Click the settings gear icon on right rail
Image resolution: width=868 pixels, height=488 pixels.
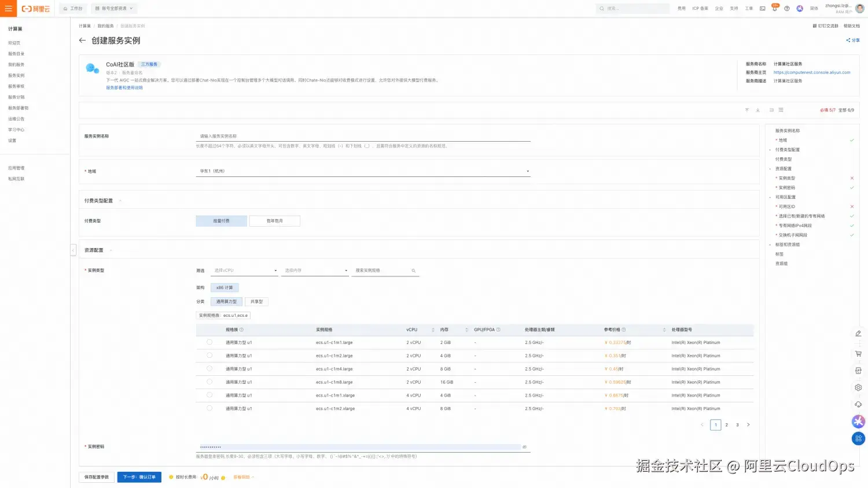pyautogui.click(x=858, y=387)
